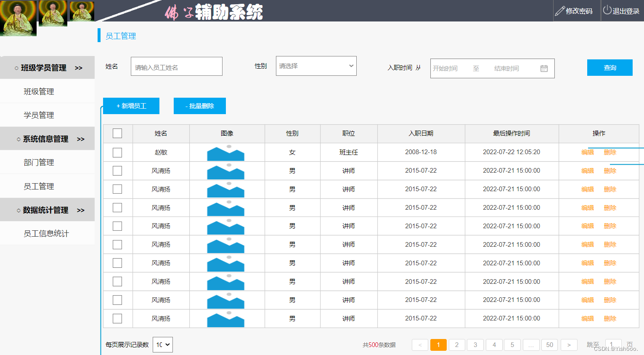Click the 结束时间 end date field
The height and width of the screenshot is (355, 644).
tap(507, 68)
